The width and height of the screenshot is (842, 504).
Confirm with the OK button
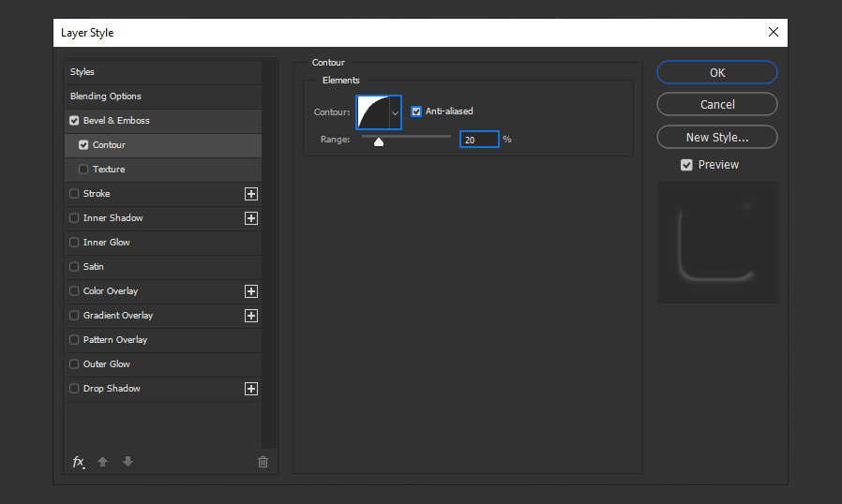pyautogui.click(x=717, y=72)
